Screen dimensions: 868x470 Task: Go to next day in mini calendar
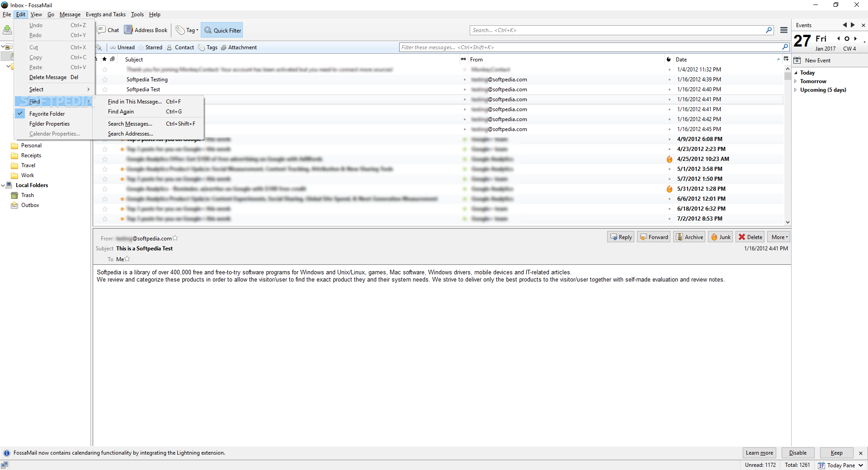coord(855,39)
